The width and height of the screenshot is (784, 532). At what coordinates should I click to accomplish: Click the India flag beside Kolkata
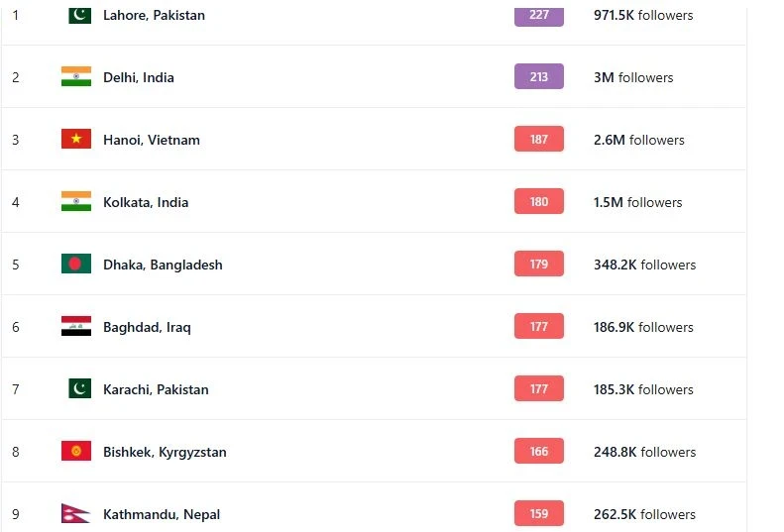click(76, 202)
